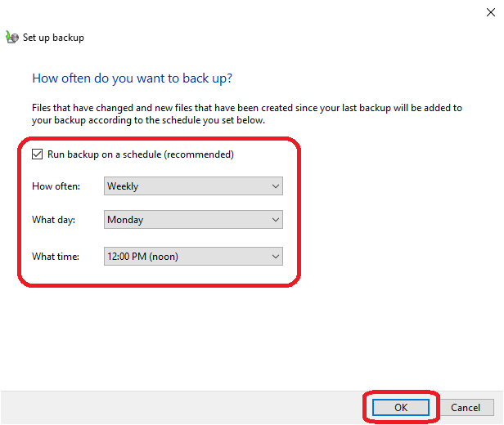Click the Set up backup wizard icon

[x=12, y=38]
